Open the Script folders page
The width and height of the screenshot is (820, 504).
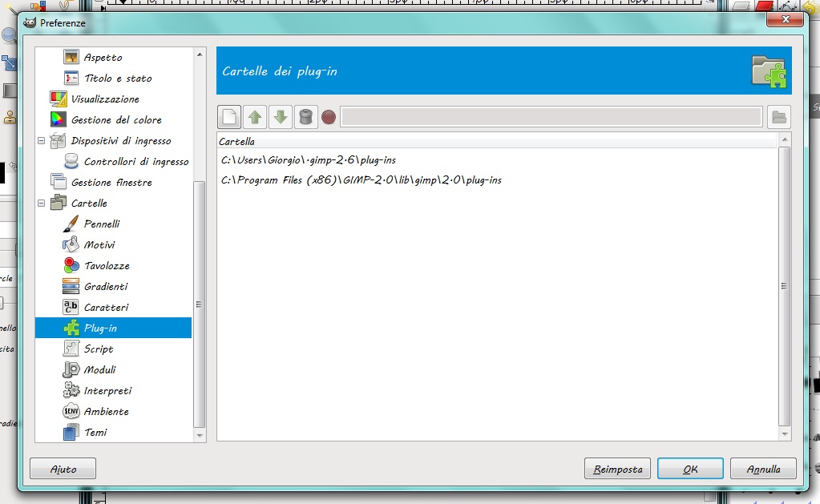[x=99, y=349]
